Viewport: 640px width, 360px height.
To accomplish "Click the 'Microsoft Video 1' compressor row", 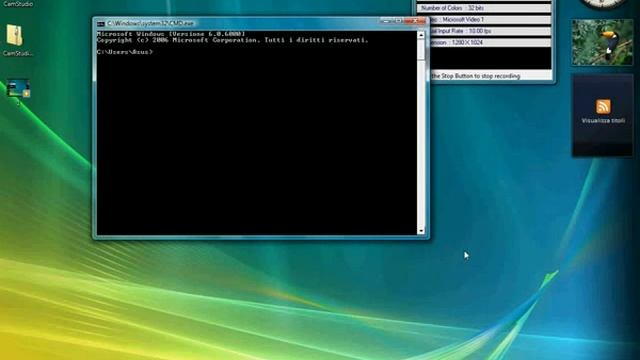I will coord(490,20).
